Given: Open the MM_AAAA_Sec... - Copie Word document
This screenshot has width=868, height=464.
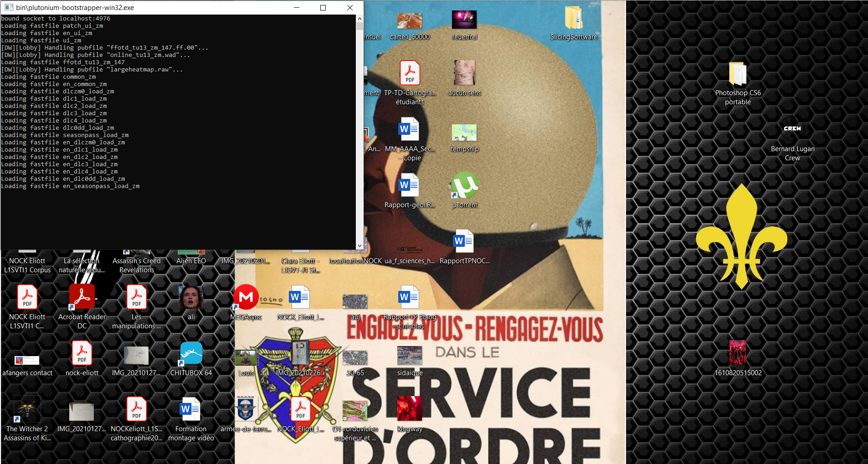Looking at the screenshot, I should (x=409, y=129).
